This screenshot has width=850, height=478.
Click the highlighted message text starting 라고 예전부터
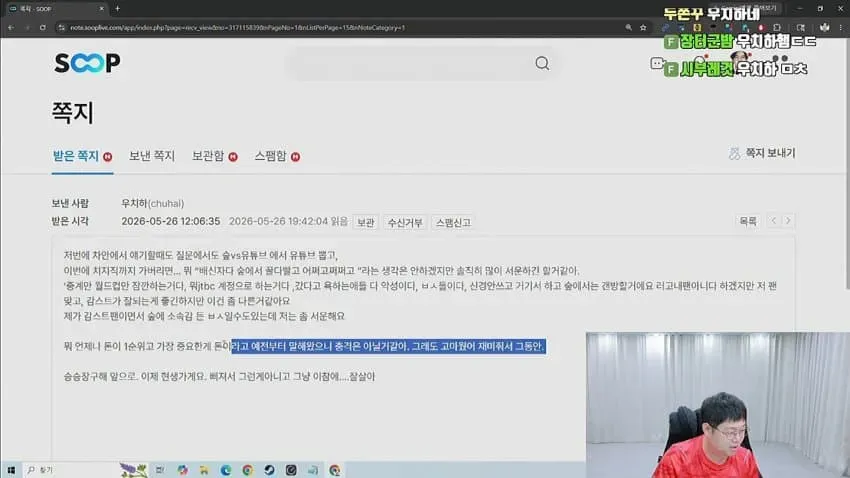pyautogui.click(x=388, y=346)
